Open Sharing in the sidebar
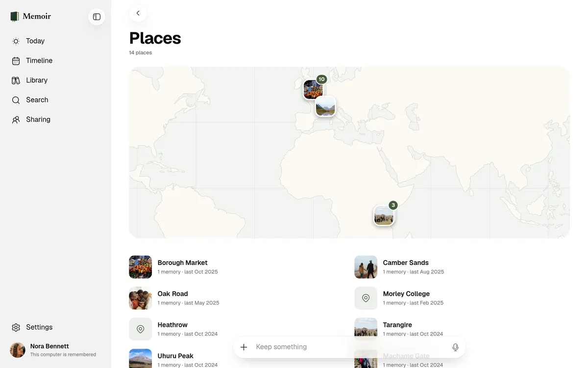The height and width of the screenshot is (368, 588). [x=55, y=120]
